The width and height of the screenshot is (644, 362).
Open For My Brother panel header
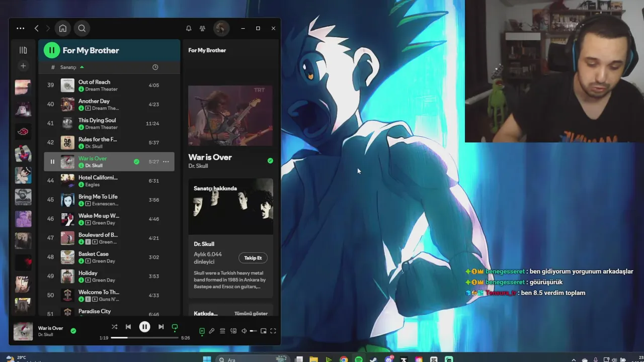point(207,50)
